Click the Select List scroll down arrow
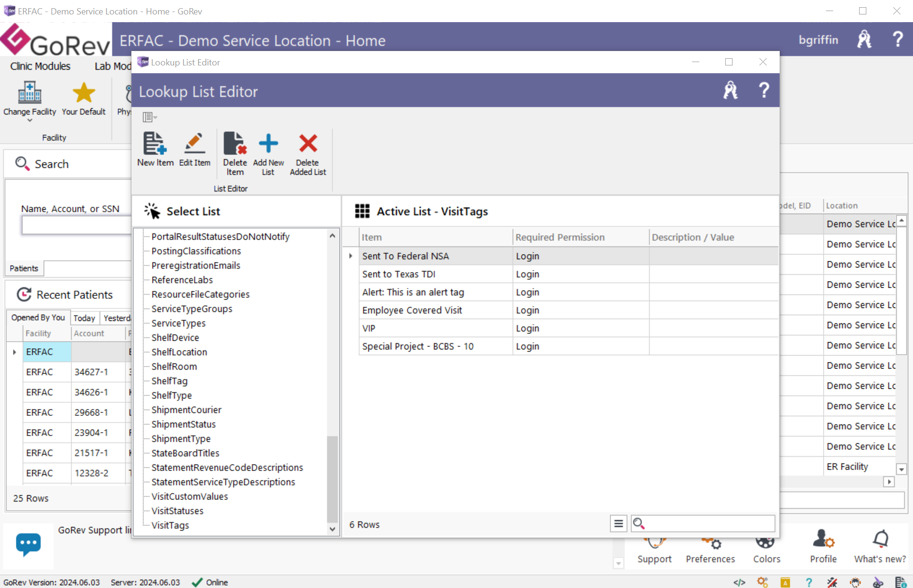 point(332,529)
